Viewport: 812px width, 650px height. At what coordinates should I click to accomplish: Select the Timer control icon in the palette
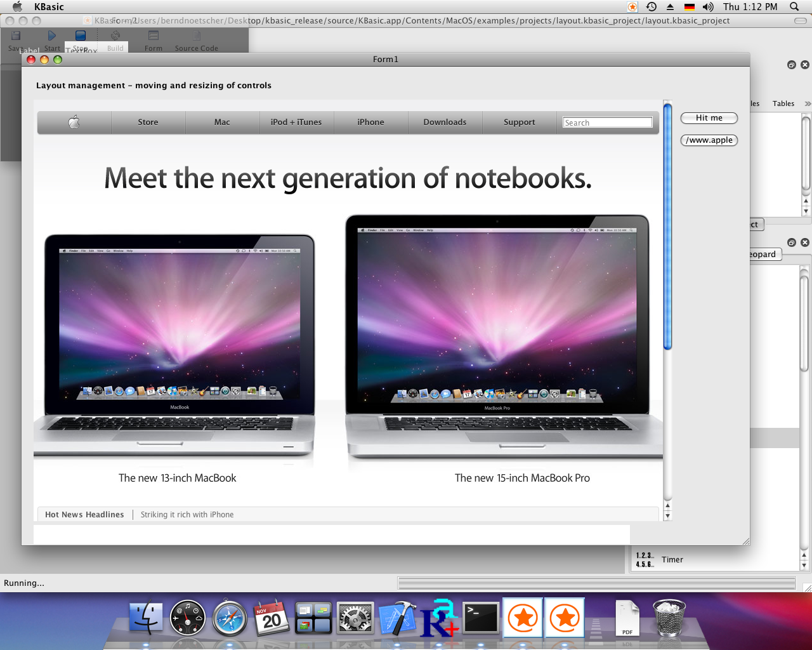pos(644,559)
